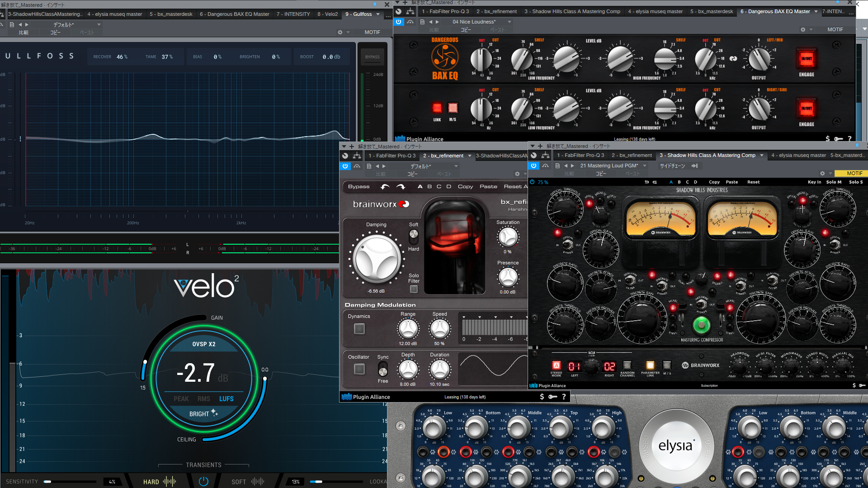The image size is (868, 488).
Task: Switch to the 7 - INTENSITY plugin tab
Action: coord(293,14)
